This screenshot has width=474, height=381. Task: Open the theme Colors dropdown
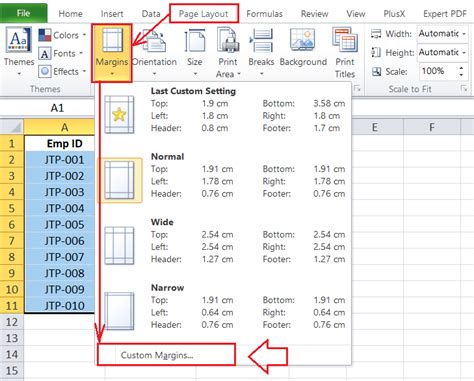62,35
